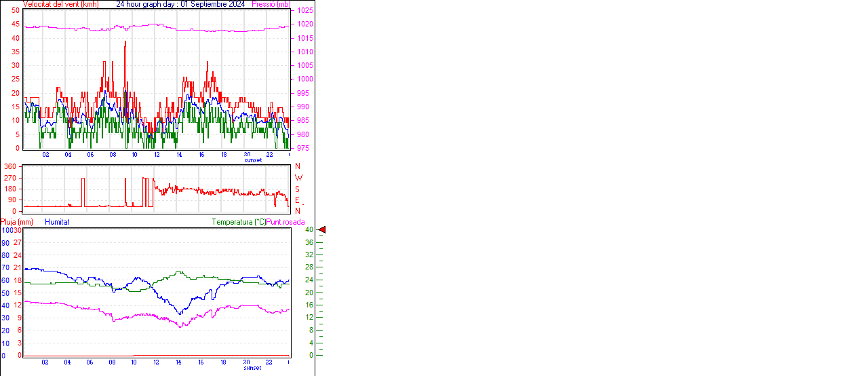Click the "S" compass letter on direction chart
This screenshot has width=868, height=376.
297,189
